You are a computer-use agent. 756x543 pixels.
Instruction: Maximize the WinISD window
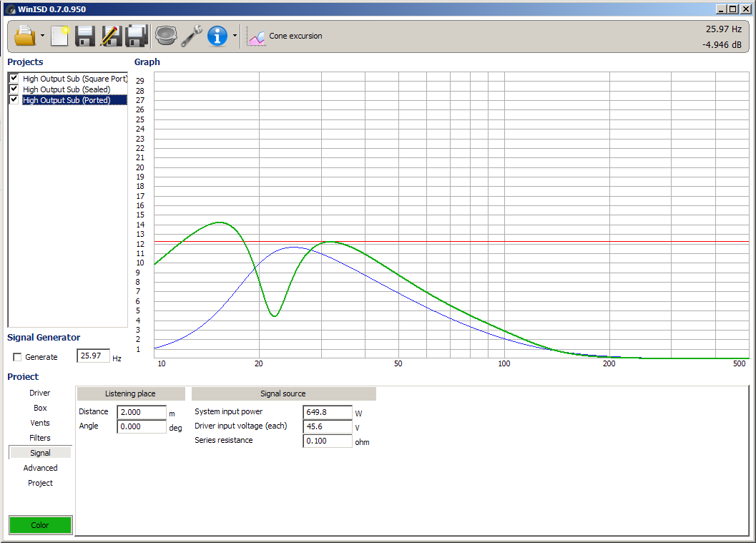point(732,9)
